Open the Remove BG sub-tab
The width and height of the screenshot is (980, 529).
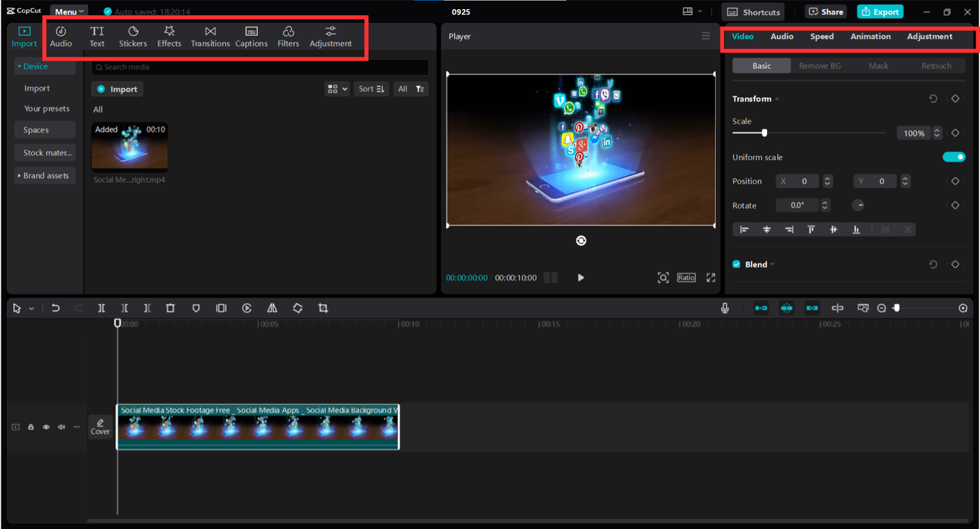click(819, 66)
